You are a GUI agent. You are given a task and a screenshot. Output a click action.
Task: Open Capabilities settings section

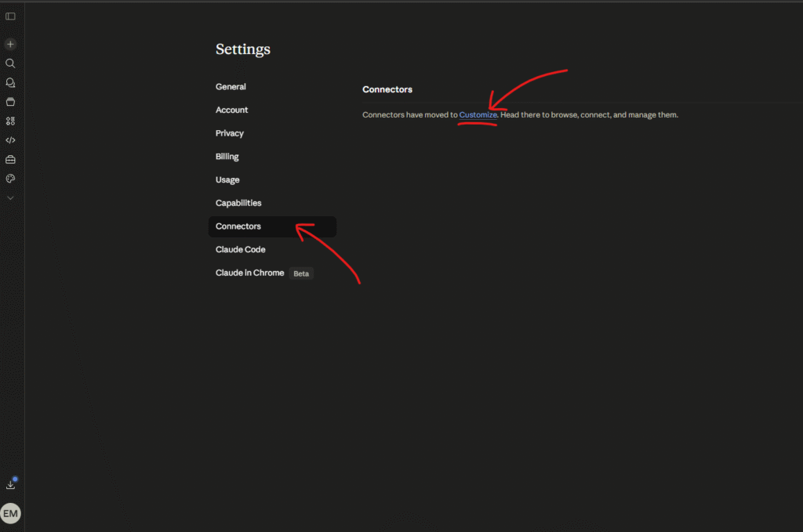coord(238,203)
